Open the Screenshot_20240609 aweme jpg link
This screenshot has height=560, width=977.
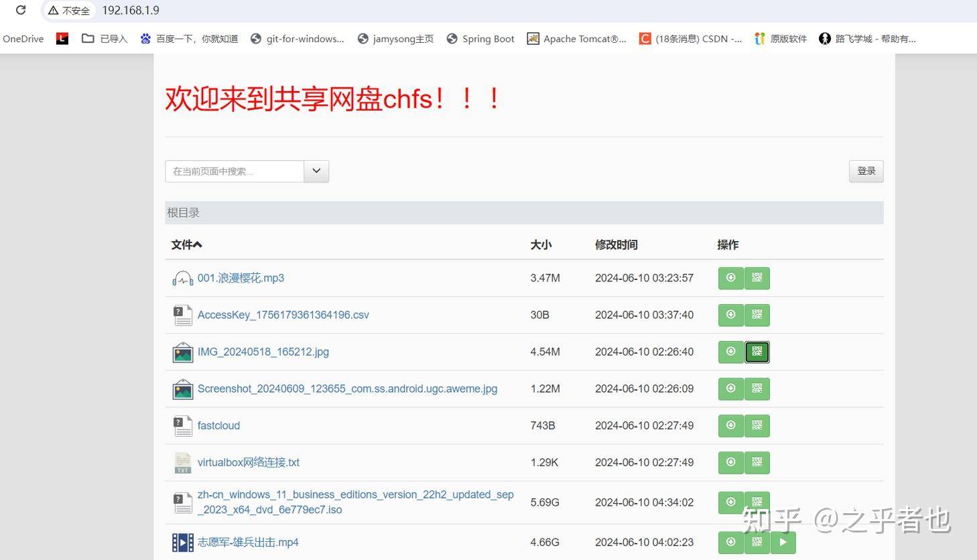tap(347, 389)
